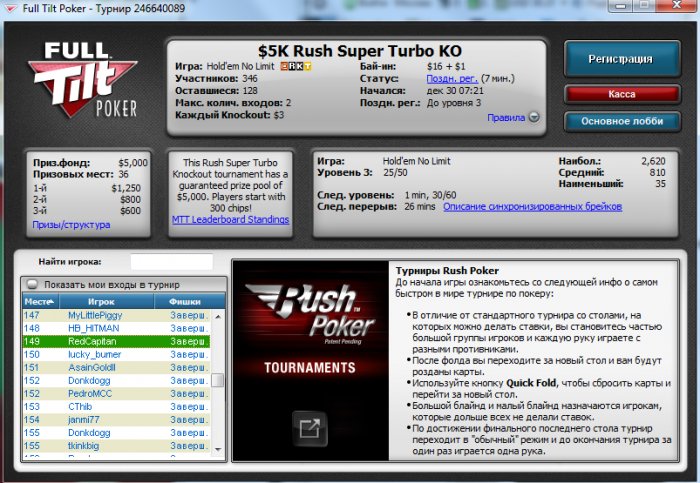The width and height of the screenshot is (700, 483).
Task: Select player tkinkbig row
Action: pos(116,446)
